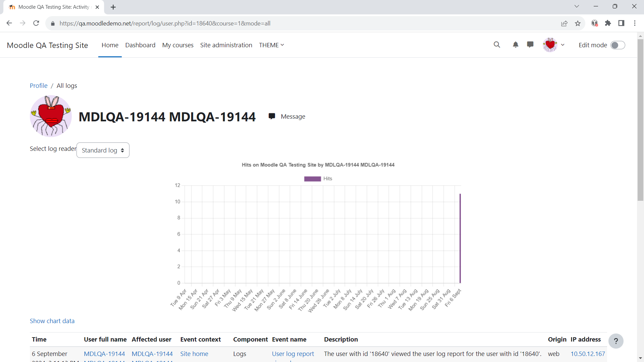Open the notifications bell
Screen dimensions: 644x362
[x=516, y=45]
